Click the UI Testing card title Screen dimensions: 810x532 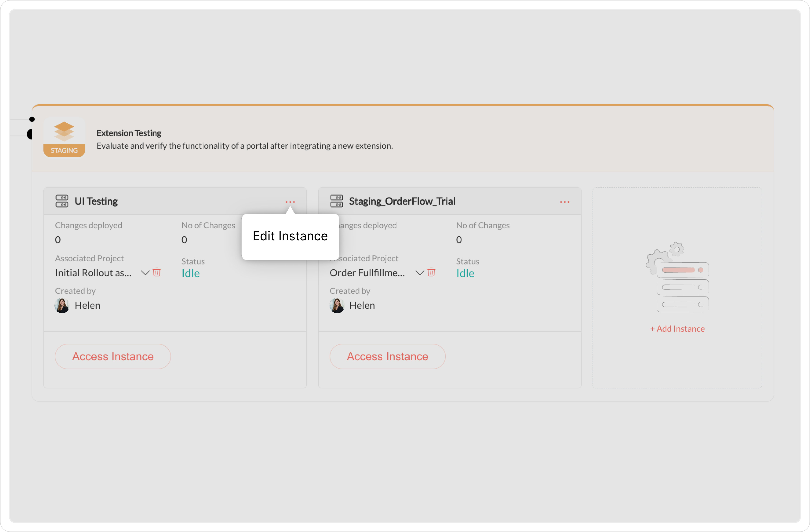coord(96,201)
